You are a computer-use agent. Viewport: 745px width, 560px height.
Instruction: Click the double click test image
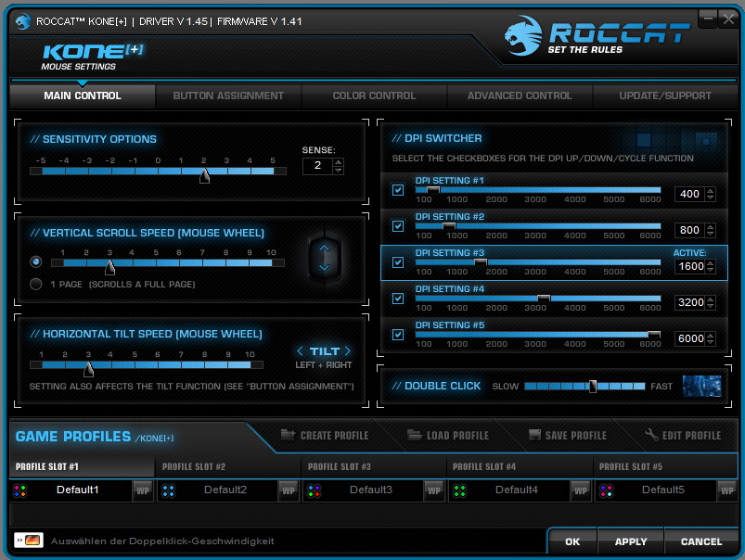point(701,386)
